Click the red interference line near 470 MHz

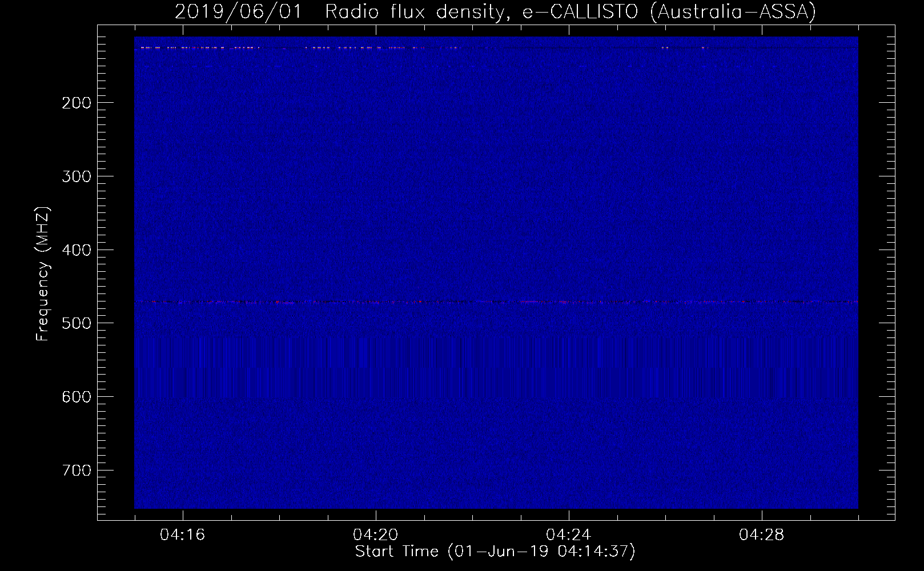pyautogui.click(x=496, y=301)
